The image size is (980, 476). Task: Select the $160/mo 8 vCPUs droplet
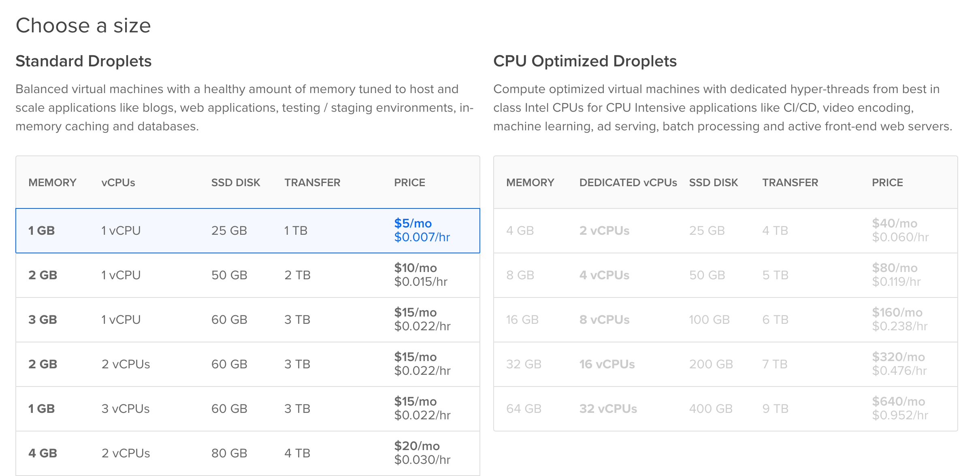point(725,320)
